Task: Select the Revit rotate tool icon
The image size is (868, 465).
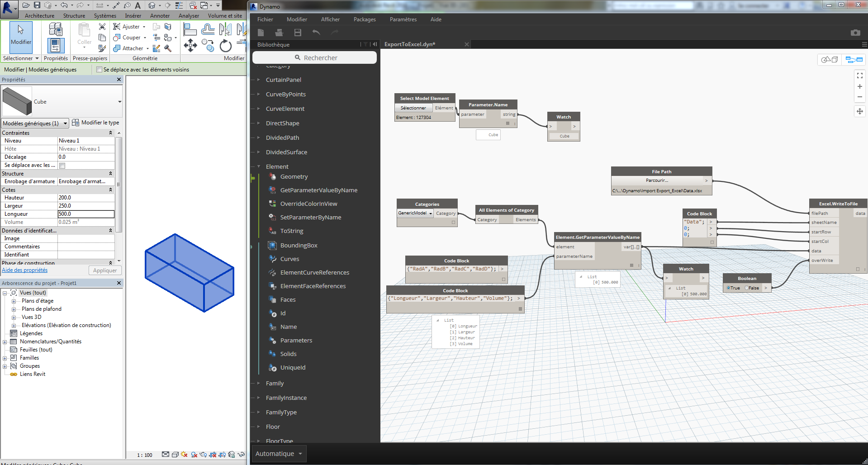Action: pos(225,46)
